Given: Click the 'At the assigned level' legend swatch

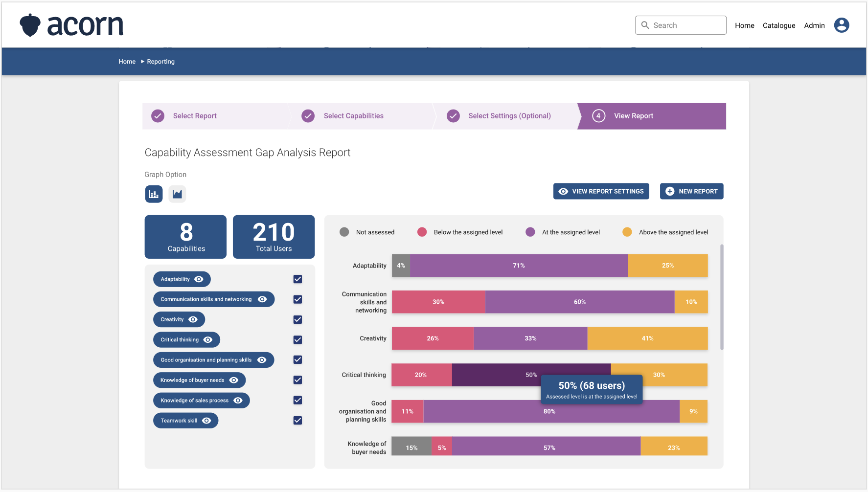Looking at the screenshot, I should 530,232.
